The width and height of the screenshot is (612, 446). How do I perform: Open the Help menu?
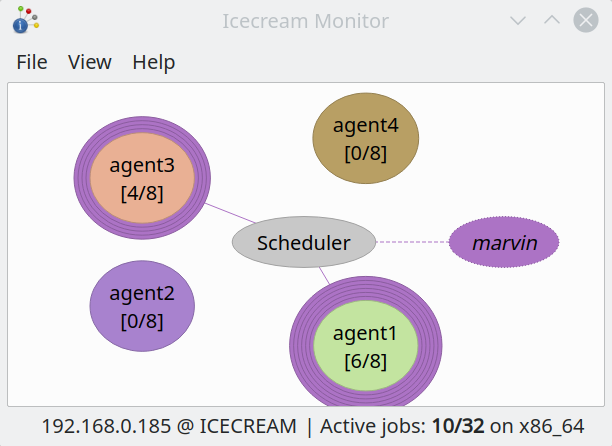click(x=154, y=62)
